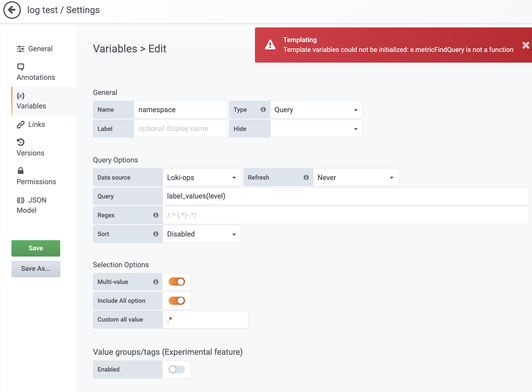Click the Versions history icon
This screenshot has width=532, height=392.
(21, 142)
